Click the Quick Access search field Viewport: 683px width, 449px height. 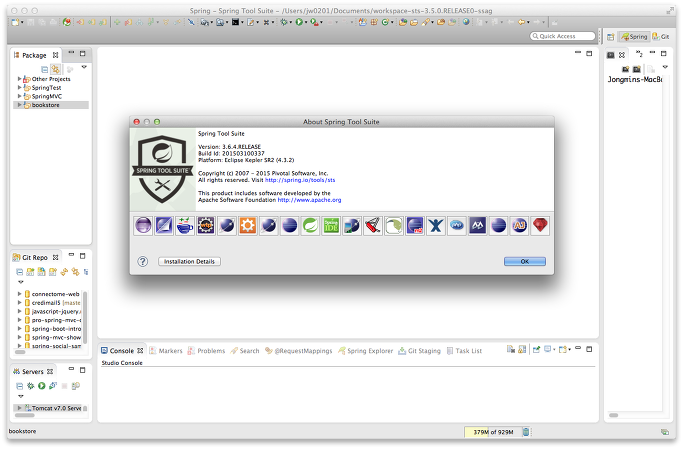(x=562, y=36)
